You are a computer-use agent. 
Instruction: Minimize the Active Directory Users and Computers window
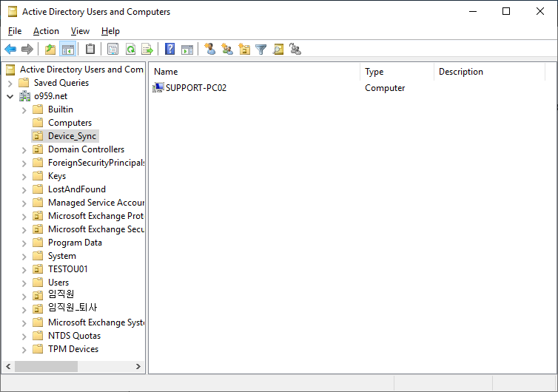[473, 11]
